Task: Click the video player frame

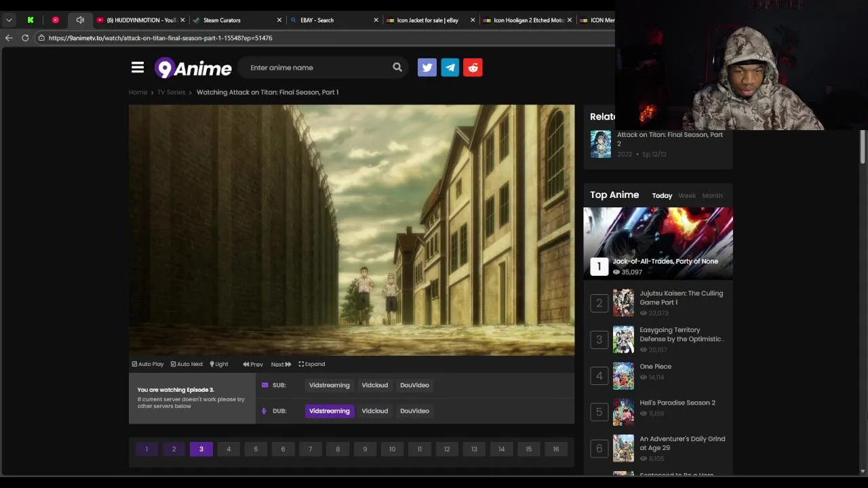Action: point(352,230)
